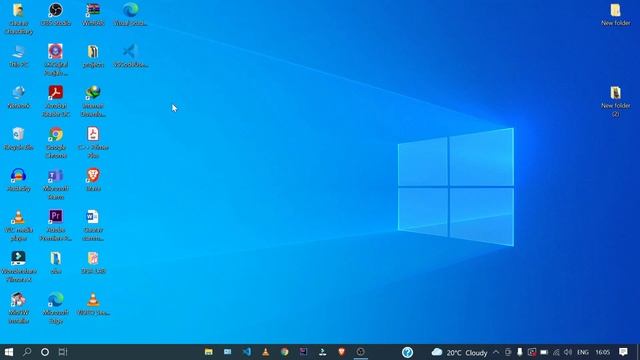Open the OBS Studio desktop shortcut
Image resolution: width=640 pixels, height=360 pixels.
click(x=56, y=15)
